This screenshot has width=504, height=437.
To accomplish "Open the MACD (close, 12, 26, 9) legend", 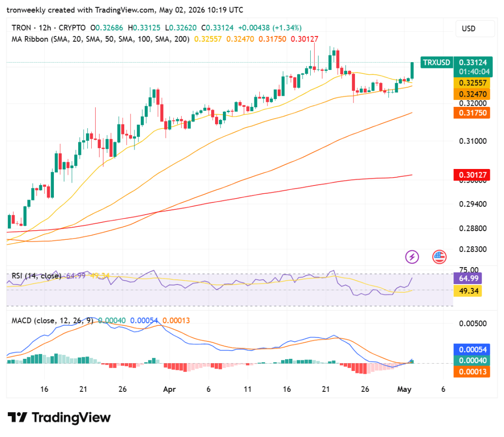I will point(52,320).
